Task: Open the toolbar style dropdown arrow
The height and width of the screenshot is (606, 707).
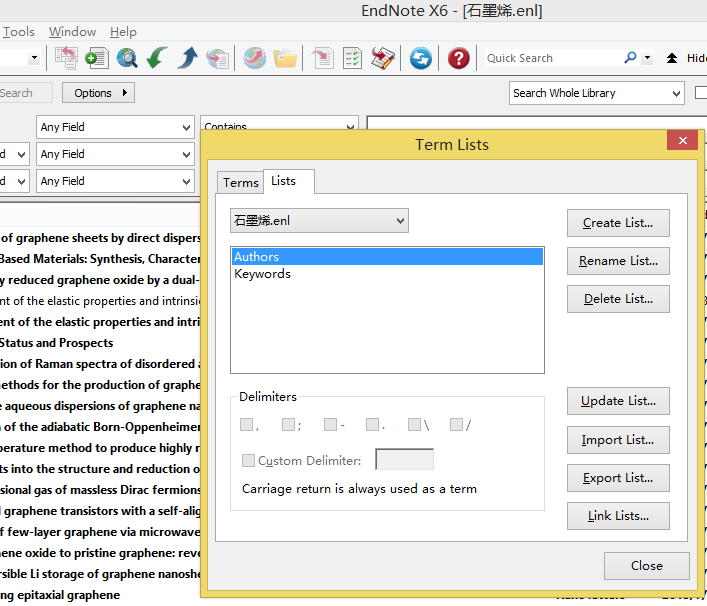Action: click(x=34, y=58)
